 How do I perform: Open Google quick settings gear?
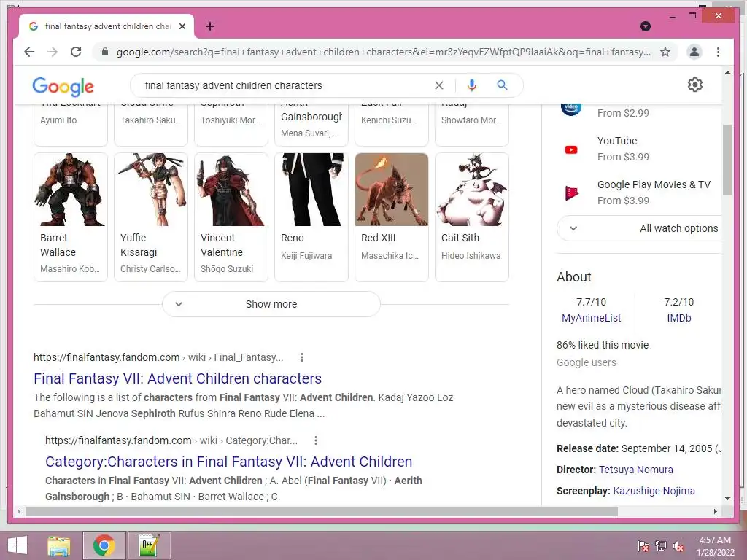click(x=695, y=85)
